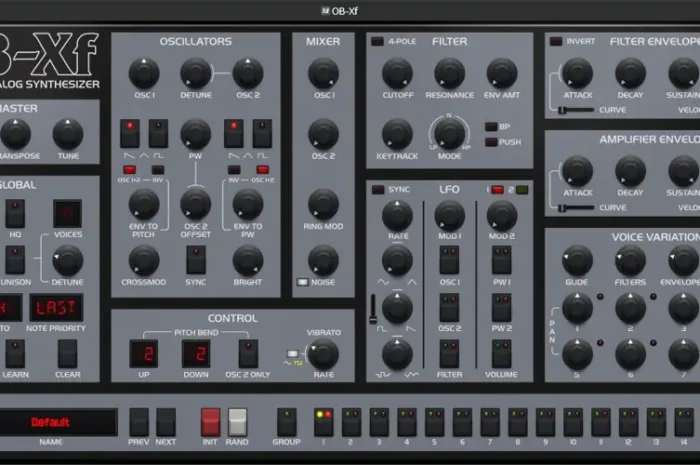Toggle the vibrato waveform switch
Image resolution: width=700 pixels, height=465 pixels.
click(x=292, y=354)
